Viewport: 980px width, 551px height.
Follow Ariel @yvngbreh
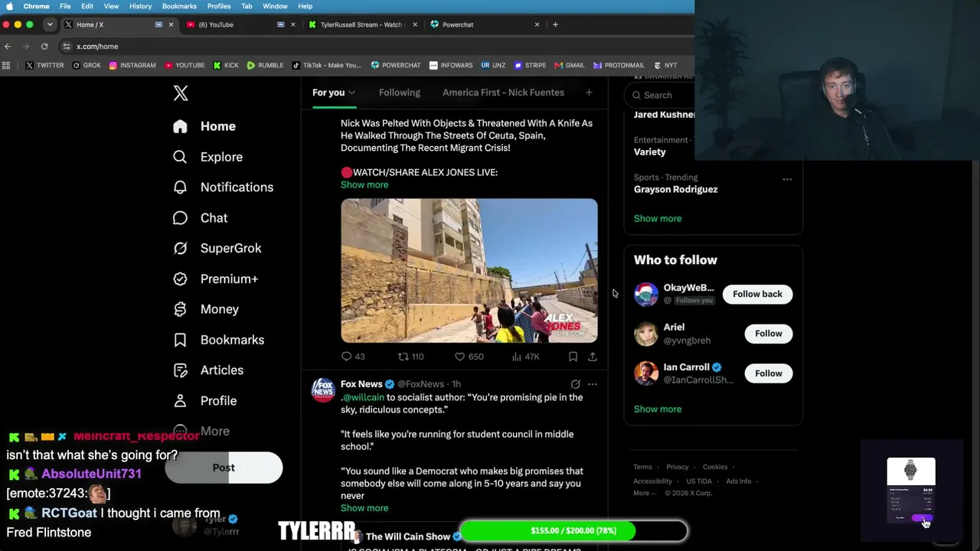tap(768, 334)
